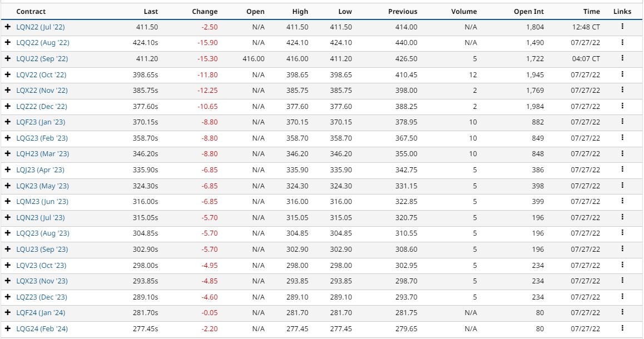Expand the LQK23 (May '23) row
The height and width of the screenshot is (339, 644).
coord(8,186)
